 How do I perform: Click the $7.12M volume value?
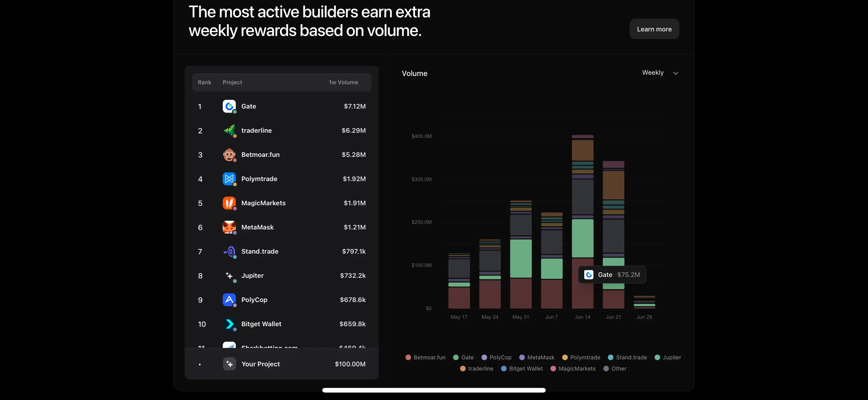(x=355, y=106)
